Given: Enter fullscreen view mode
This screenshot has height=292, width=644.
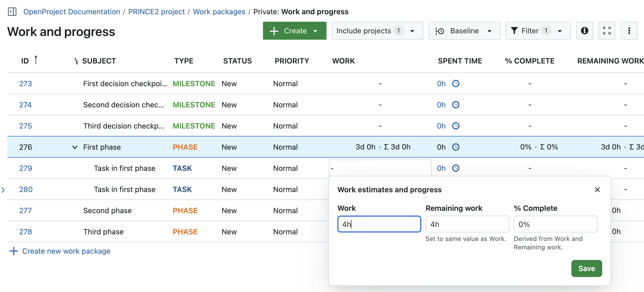Looking at the screenshot, I should coord(607,31).
